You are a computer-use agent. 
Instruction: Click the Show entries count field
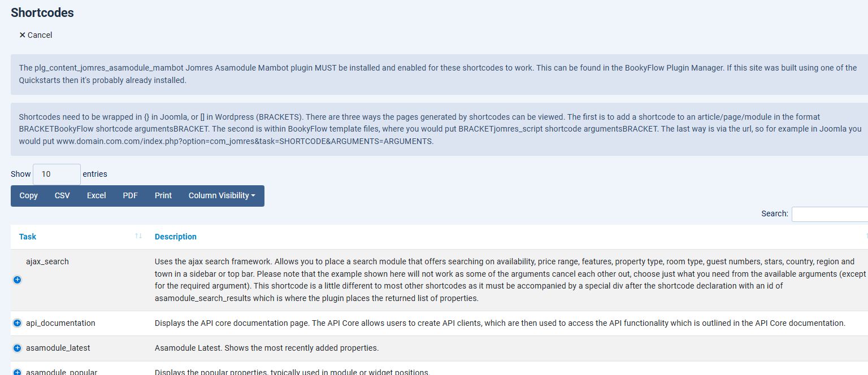57,174
